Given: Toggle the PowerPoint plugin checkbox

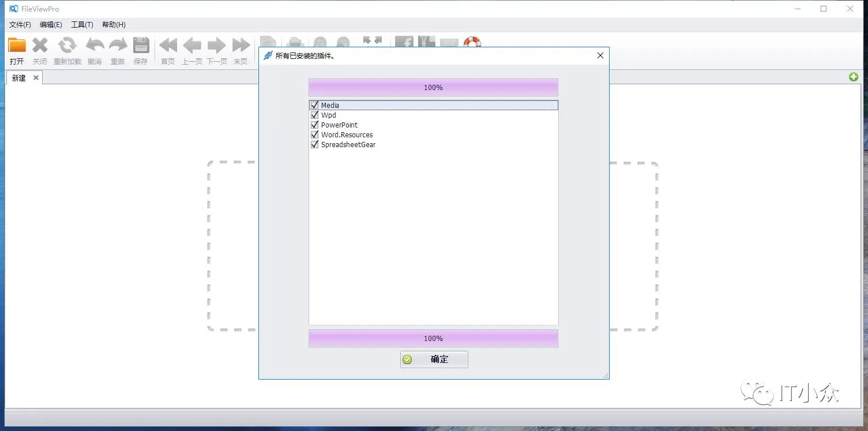Looking at the screenshot, I should point(314,125).
